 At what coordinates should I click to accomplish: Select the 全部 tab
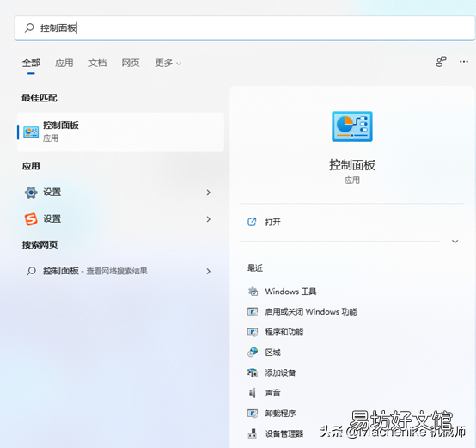point(31,63)
